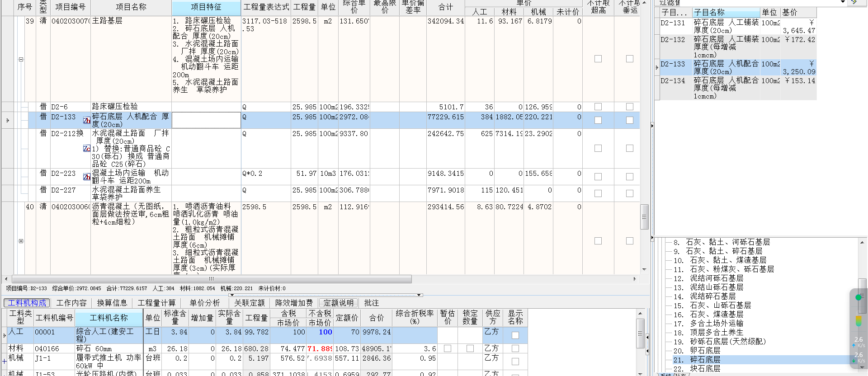Viewport: 868px width, 376px height.
Task: Click the row indicator arrow of the 人工 row
Action: (x=5, y=335)
